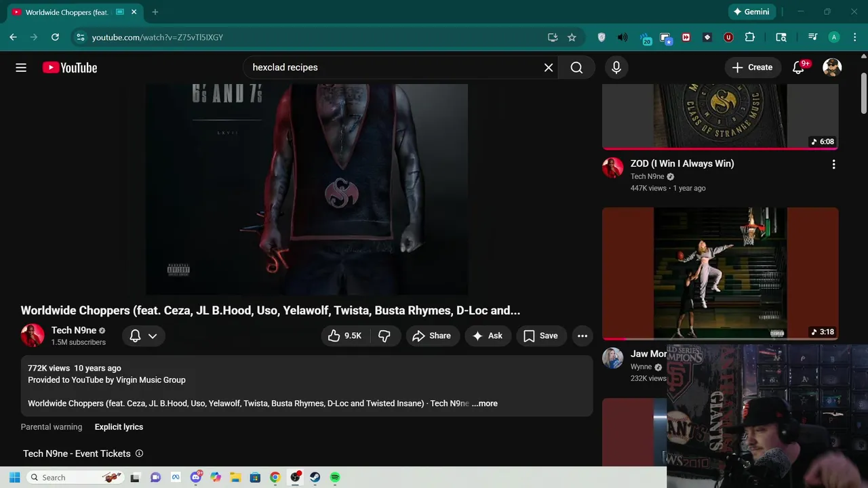Image resolution: width=868 pixels, height=488 pixels.
Task: Open File Explorer from the taskbar
Action: [235, 477]
